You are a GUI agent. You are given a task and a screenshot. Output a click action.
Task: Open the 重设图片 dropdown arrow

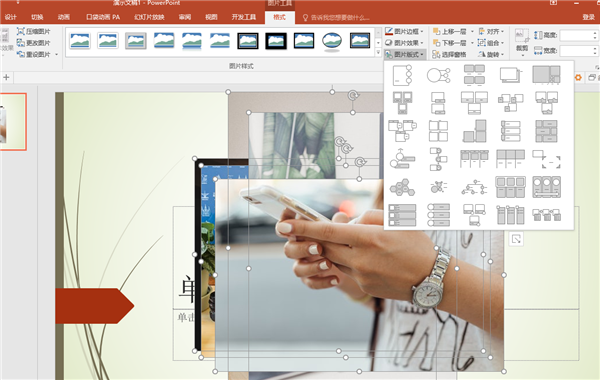(56, 54)
